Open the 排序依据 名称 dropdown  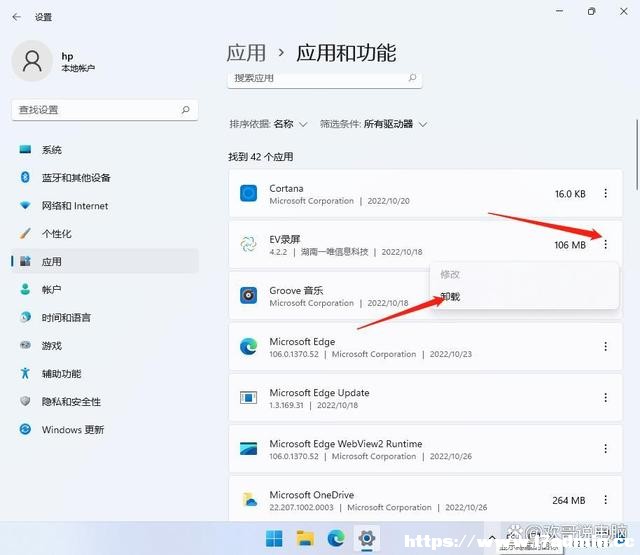(268, 124)
